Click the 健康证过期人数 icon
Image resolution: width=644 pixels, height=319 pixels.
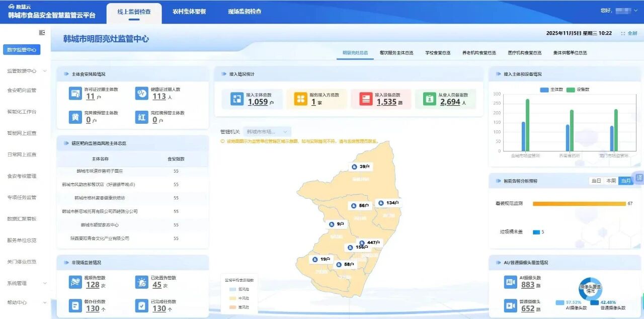141,93
